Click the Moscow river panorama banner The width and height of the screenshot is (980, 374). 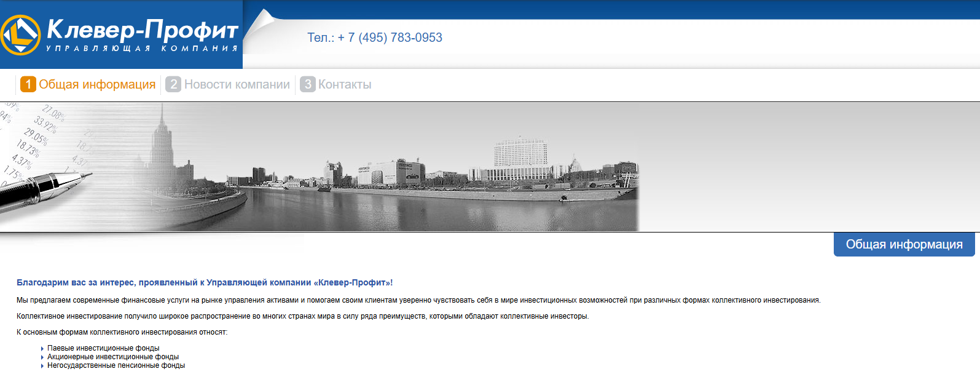319,167
